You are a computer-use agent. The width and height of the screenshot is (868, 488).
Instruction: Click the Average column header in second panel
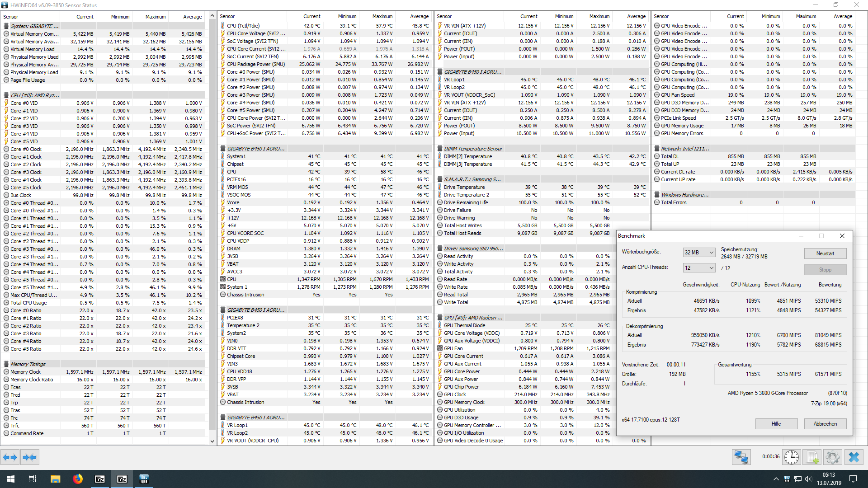(419, 16)
